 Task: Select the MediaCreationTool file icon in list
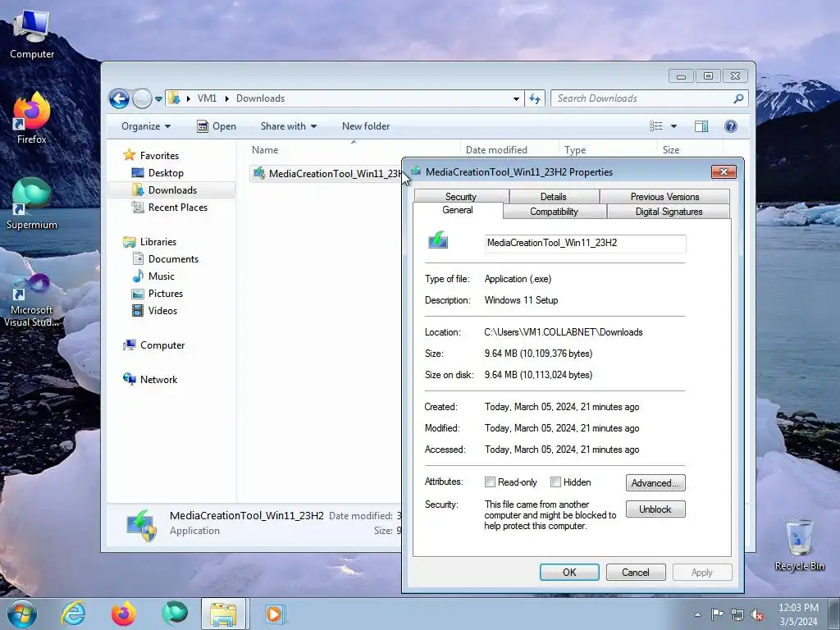click(259, 173)
